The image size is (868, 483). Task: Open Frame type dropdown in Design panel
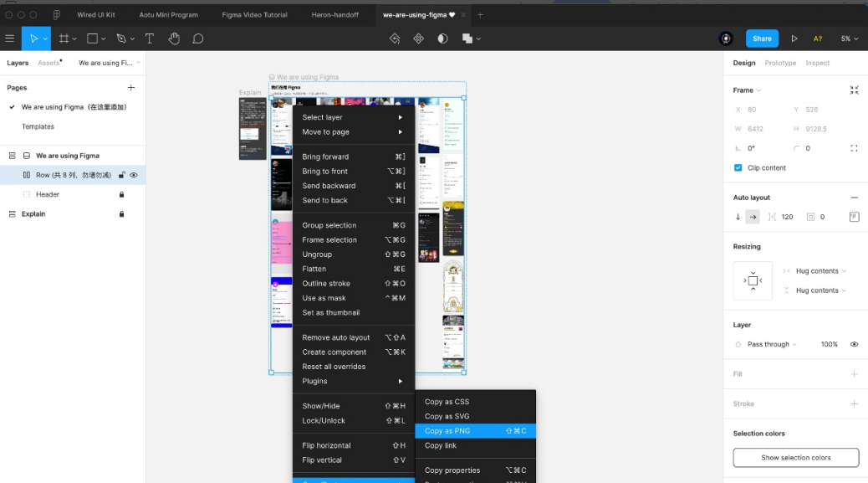tap(747, 90)
